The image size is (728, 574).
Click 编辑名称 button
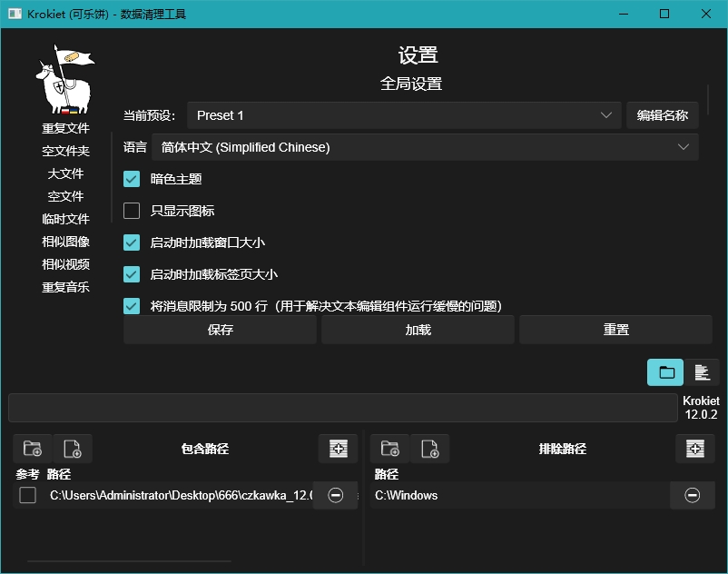tap(663, 115)
